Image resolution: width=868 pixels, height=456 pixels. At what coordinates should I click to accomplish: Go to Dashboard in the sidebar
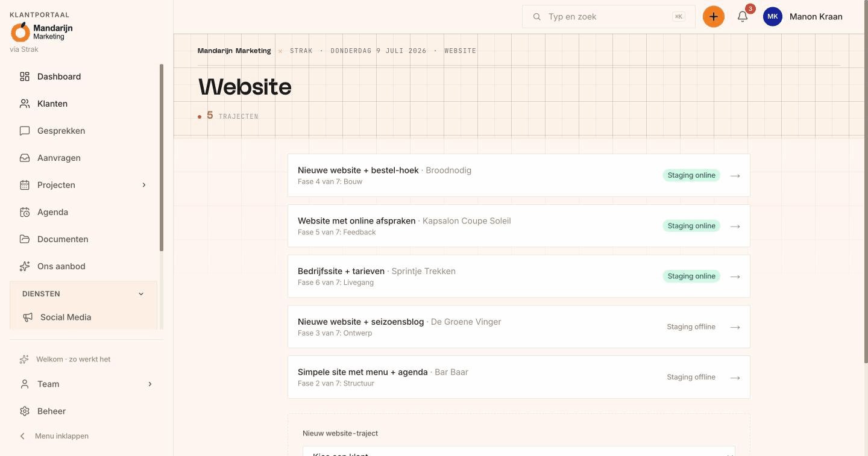point(59,77)
